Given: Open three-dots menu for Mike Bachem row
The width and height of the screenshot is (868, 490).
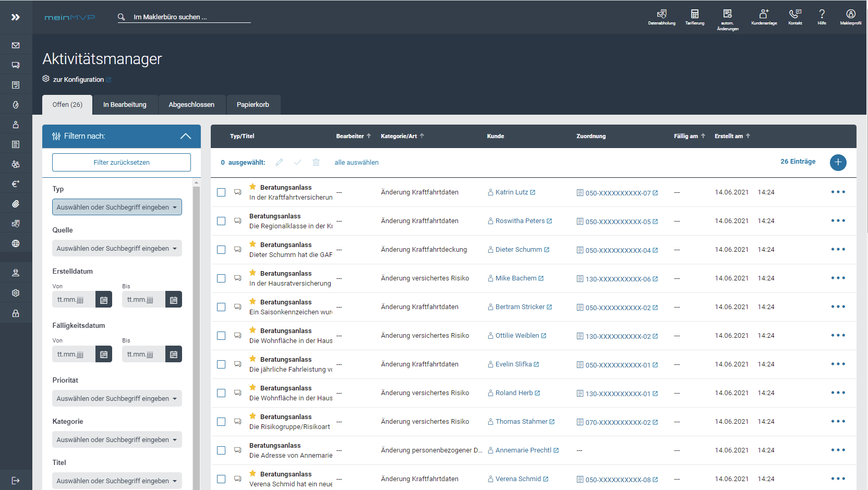Looking at the screenshot, I should click(838, 278).
